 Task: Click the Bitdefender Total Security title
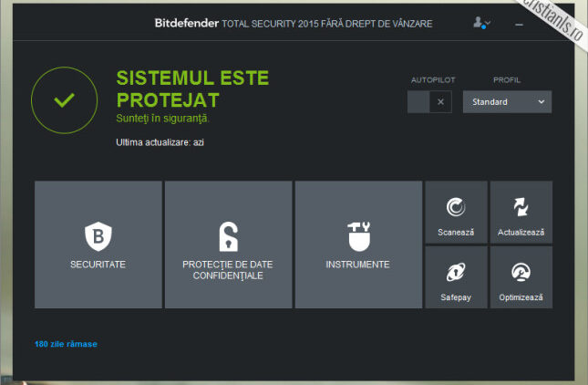coord(293,23)
